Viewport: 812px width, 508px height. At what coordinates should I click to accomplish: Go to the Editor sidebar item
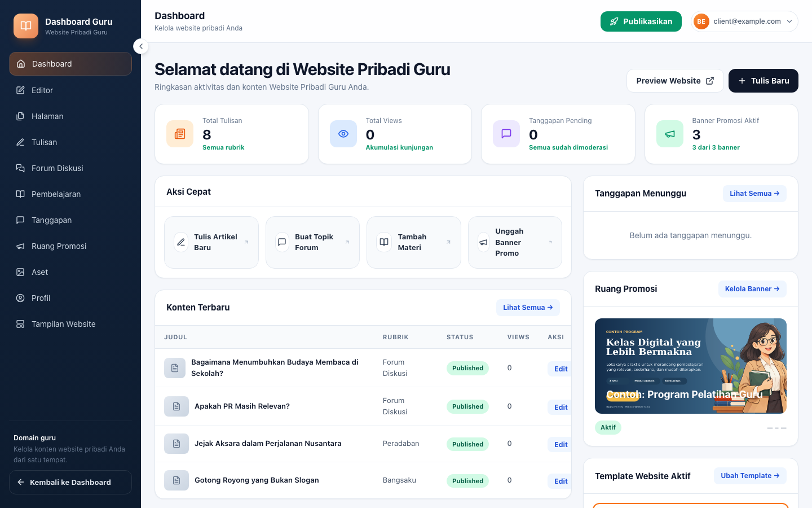(70, 90)
